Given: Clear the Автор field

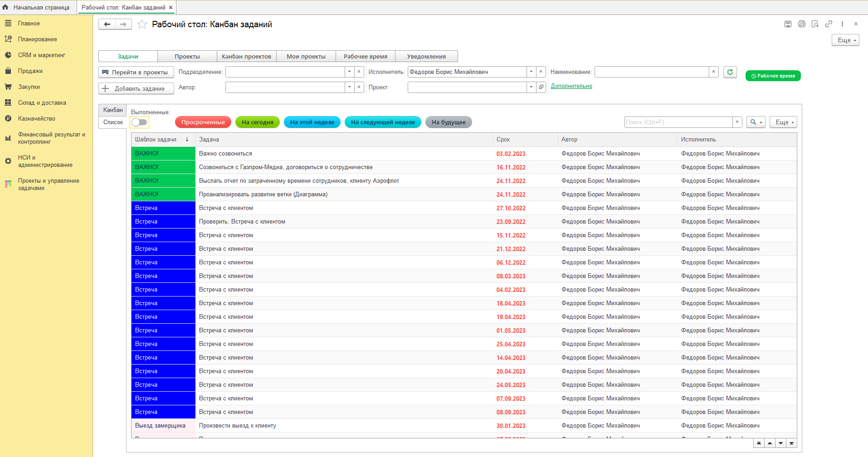Looking at the screenshot, I should (359, 87).
